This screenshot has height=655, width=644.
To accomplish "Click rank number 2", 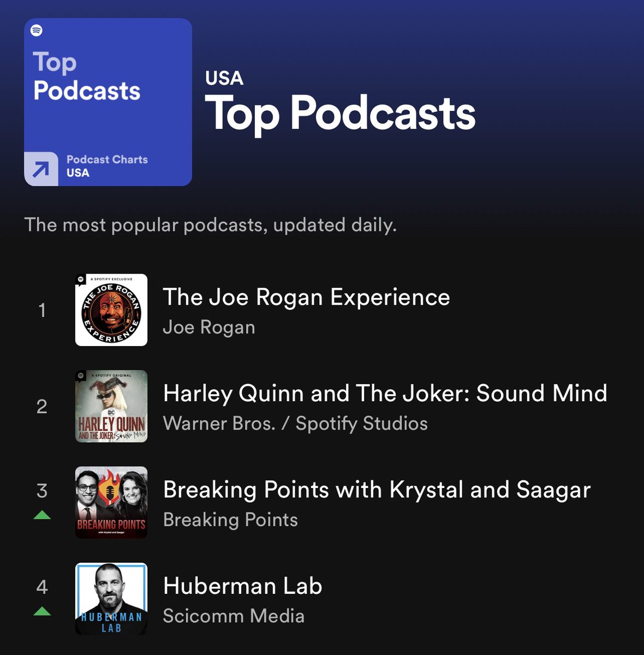I will 42,406.
